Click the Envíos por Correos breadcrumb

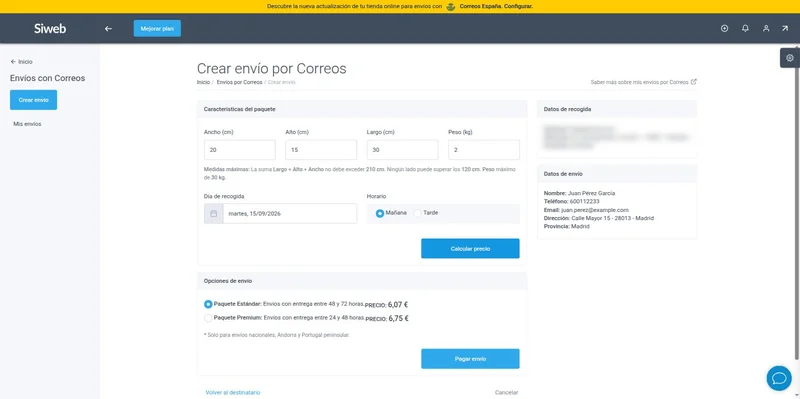(x=239, y=82)
